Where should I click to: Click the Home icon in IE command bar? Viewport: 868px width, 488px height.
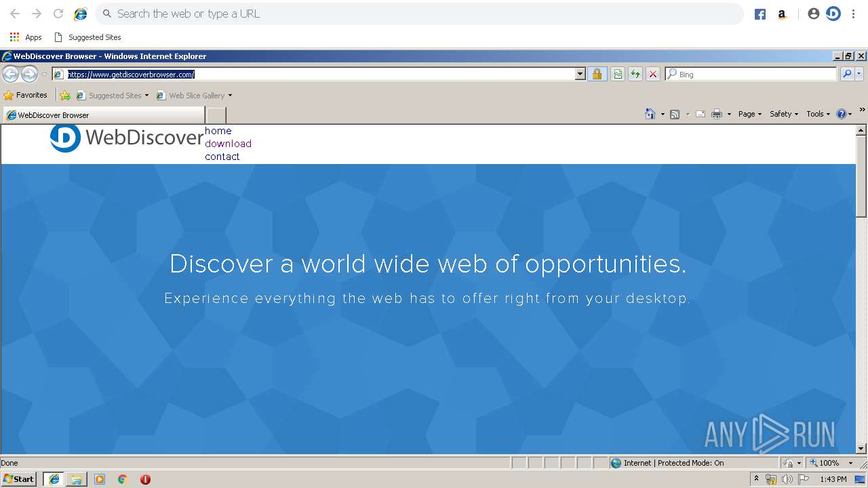pos(650,114)
